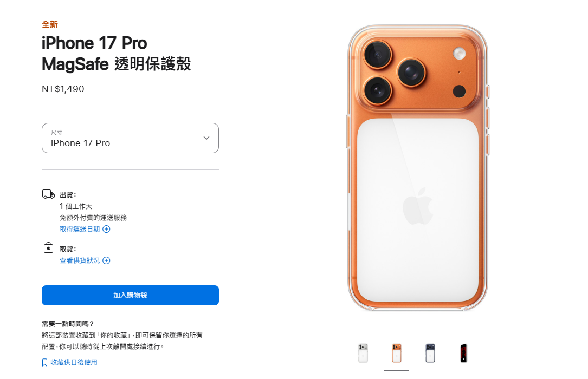Click plus circle icon after 查看供貨狀況
Viewport: 588px width, 379px height.
pos(107,260)
